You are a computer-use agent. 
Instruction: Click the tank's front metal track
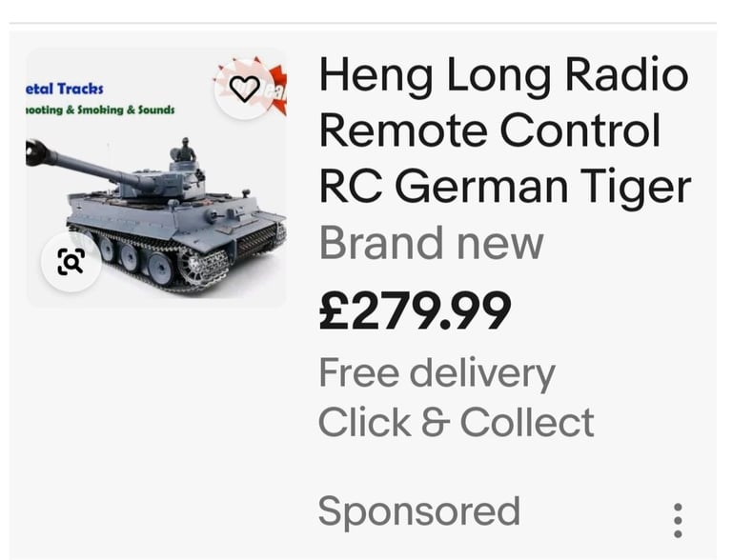[204, 268]
